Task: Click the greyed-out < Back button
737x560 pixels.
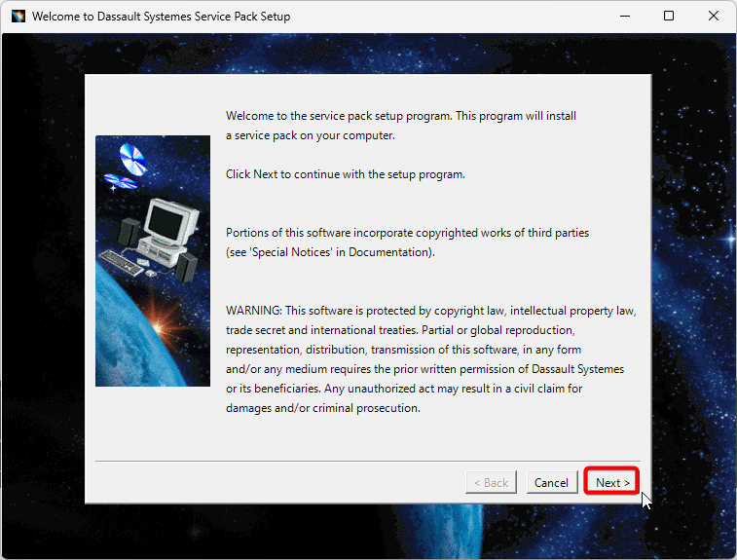Action: click(x=490, y=482)
